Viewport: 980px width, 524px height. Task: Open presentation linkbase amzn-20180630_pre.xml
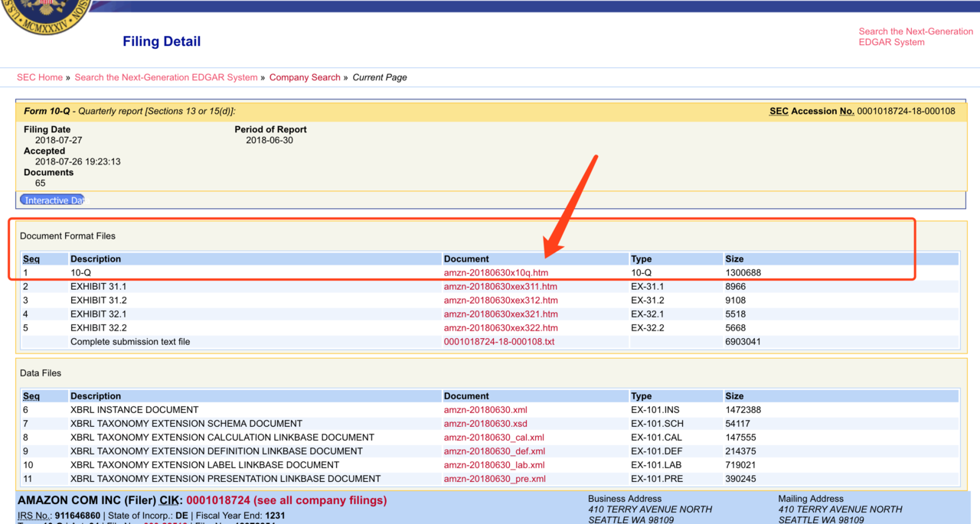[495, 478]
